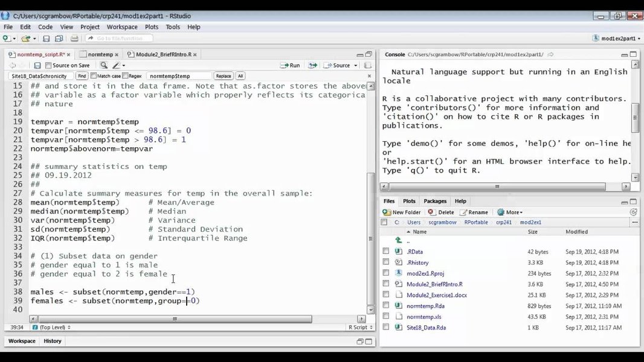Switch to the History tab

pyautogui.click(x=52, y=341)
